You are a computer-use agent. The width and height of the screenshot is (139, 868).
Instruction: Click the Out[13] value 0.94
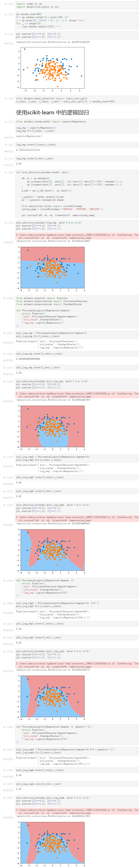(19, 373)
